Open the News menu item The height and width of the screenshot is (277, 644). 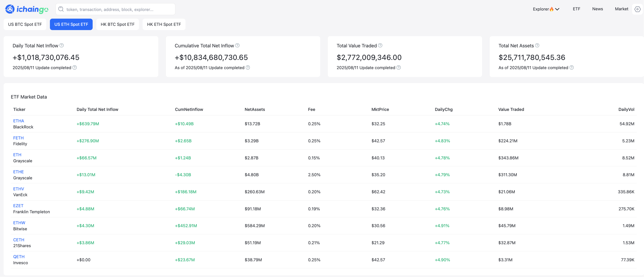(x=597, y=9)
